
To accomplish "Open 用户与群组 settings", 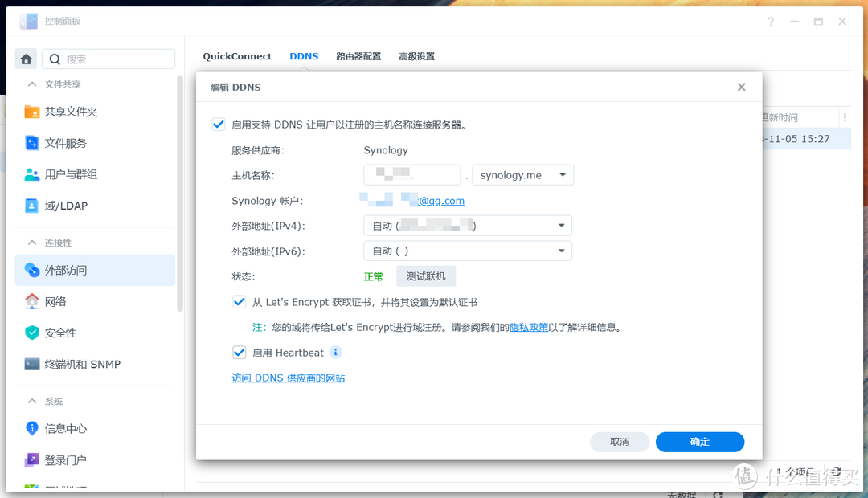I will (x=72, y=174).
